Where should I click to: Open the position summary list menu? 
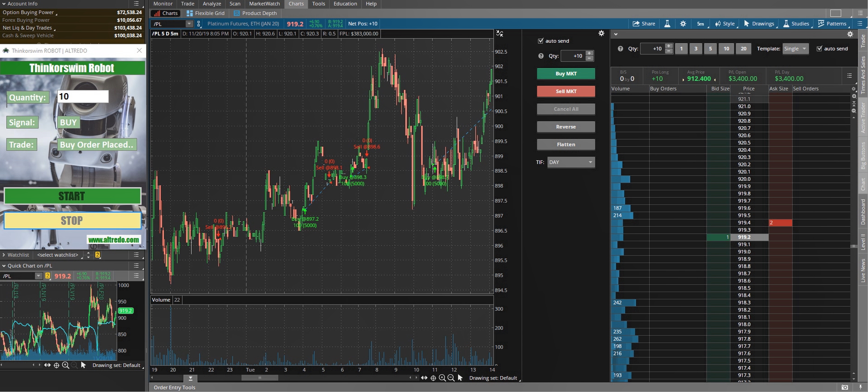849,75
